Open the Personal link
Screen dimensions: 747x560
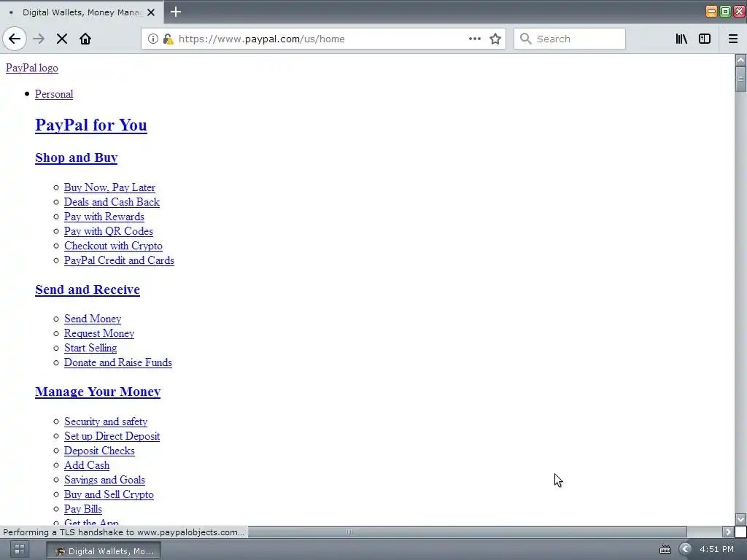(x=54, y=94)
